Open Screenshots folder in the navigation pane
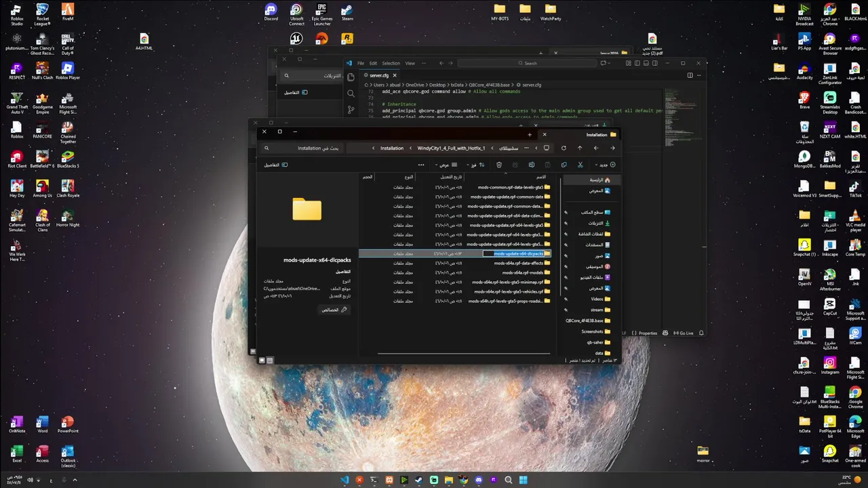 595,331
